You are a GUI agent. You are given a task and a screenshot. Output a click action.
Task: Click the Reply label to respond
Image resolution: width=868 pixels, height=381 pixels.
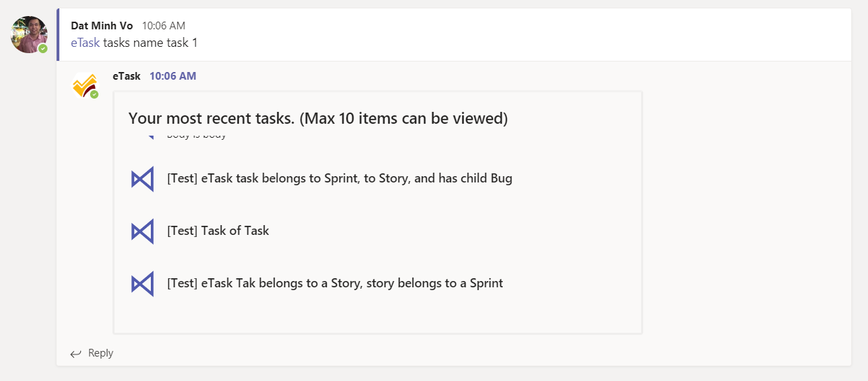coord(101,353)
